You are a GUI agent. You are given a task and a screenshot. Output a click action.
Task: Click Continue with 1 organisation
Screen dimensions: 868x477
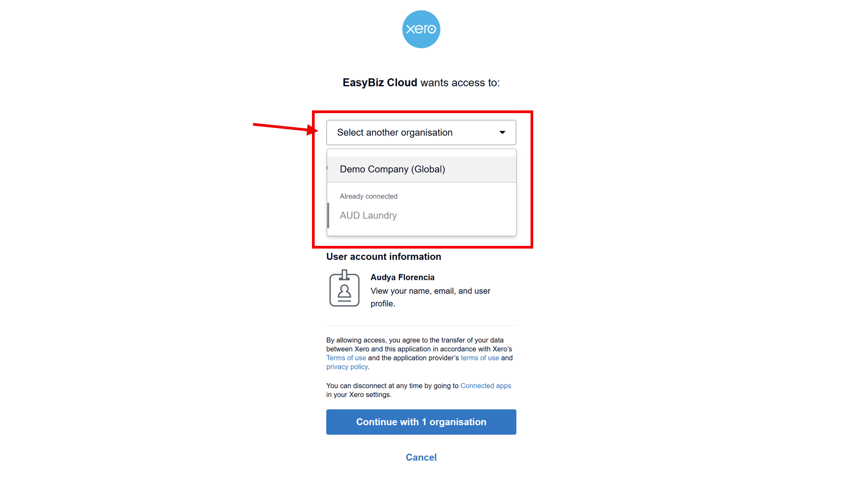[421, 422]
